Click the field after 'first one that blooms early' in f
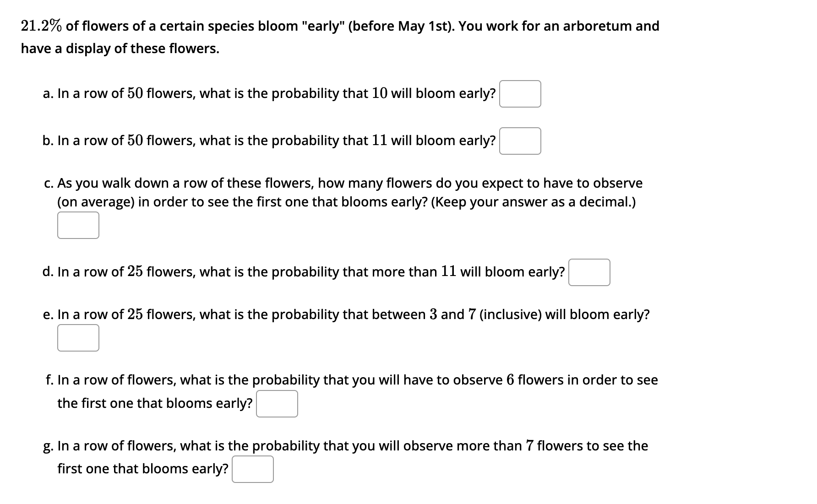Viewport: 817px width, 504px height. click(x=277, y=403)
